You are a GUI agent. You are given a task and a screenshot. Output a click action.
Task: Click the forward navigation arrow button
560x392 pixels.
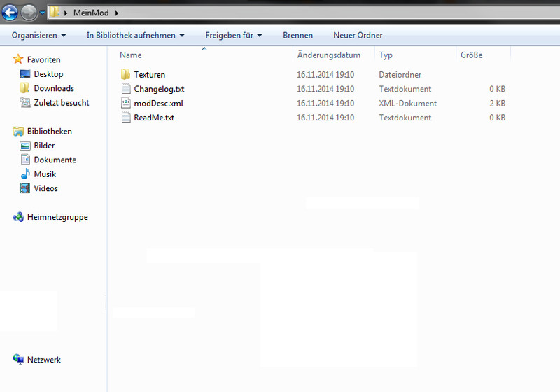tap(29, 12)
